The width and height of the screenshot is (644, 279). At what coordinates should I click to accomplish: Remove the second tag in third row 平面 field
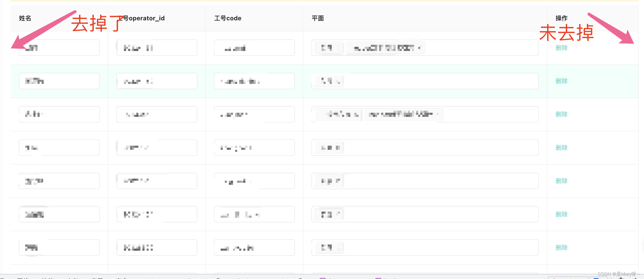pyautogui.click(x=438, y=114)
